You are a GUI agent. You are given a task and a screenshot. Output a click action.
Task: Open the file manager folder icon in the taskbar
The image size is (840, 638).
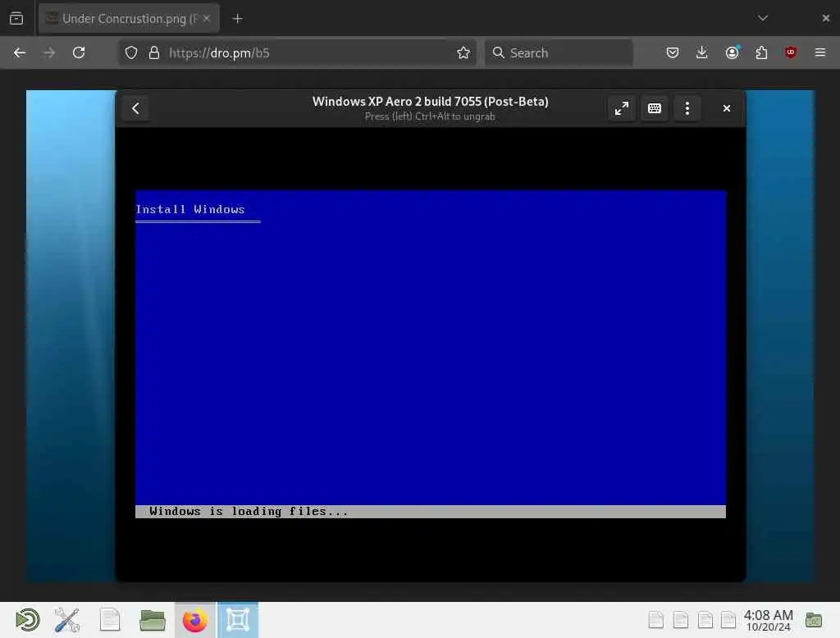153,620
